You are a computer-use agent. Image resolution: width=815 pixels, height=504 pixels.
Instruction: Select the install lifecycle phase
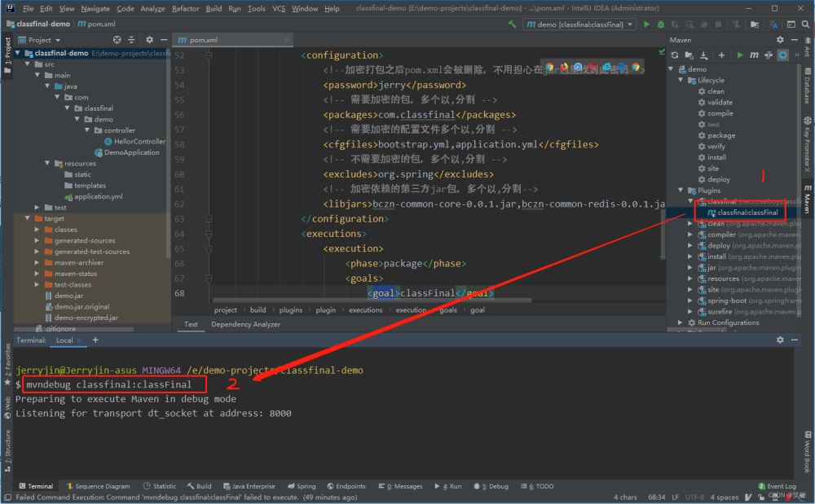716,157
